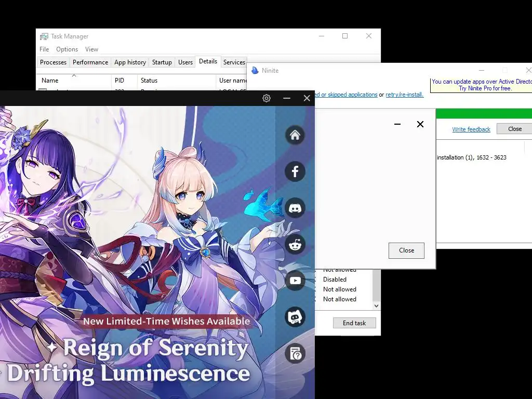Select the Details tab in Task Manager
The image size is (532, 399).
click(x=208, y=61)
